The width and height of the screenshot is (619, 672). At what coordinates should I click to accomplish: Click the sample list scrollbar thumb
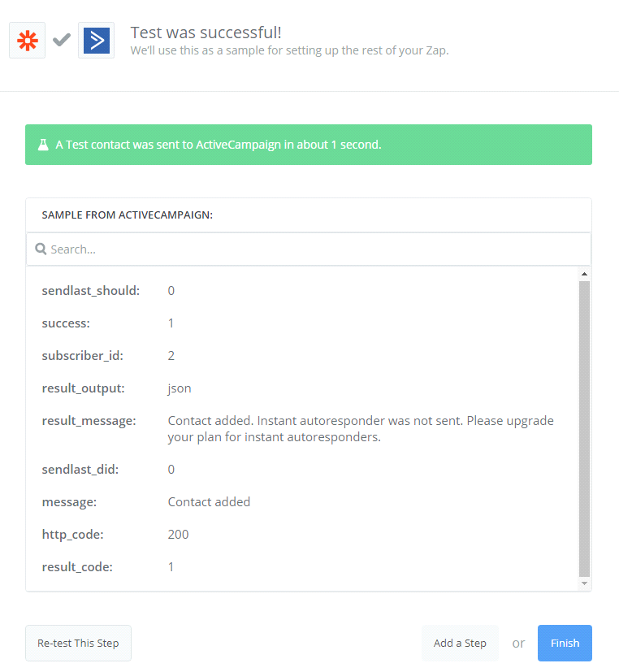pos(584,428)
